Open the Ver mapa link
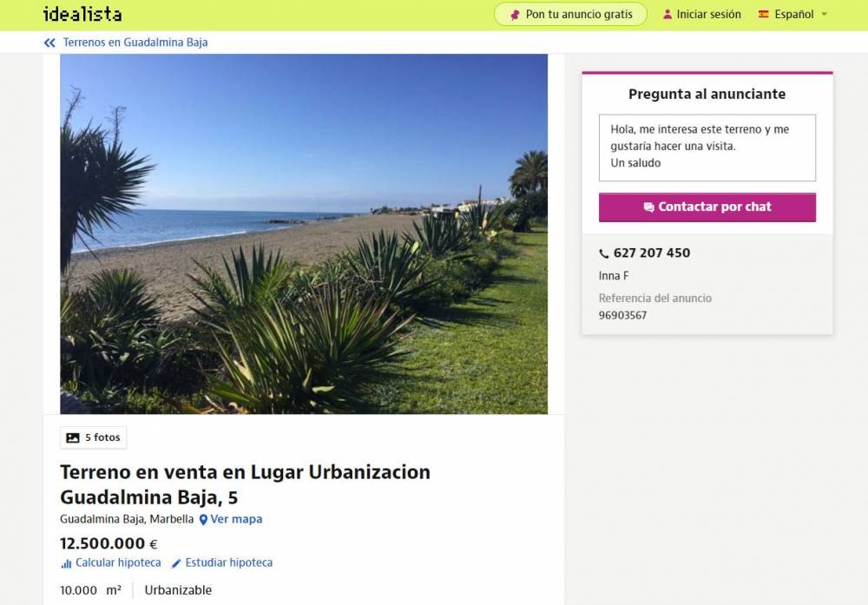 click(236, 519)
